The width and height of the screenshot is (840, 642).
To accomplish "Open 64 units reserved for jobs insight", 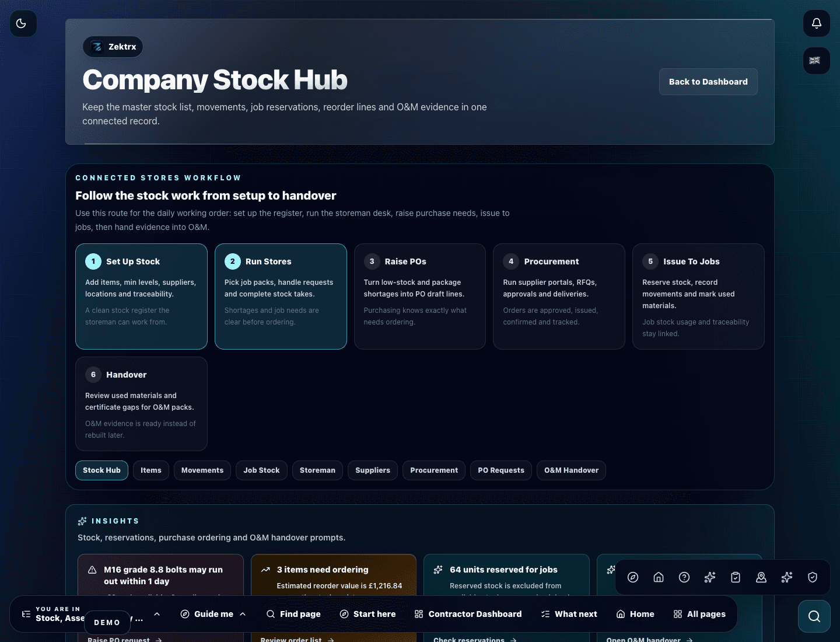I will 506,598.
